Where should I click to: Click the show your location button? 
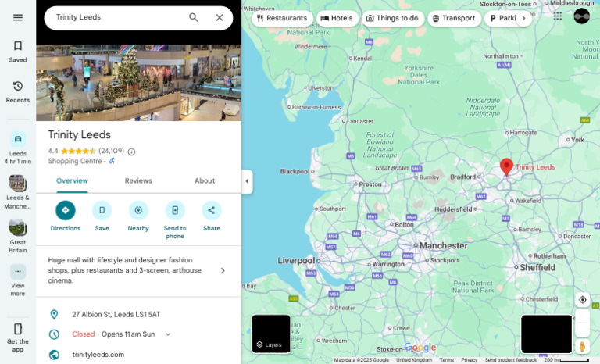(x=582, y=300)
